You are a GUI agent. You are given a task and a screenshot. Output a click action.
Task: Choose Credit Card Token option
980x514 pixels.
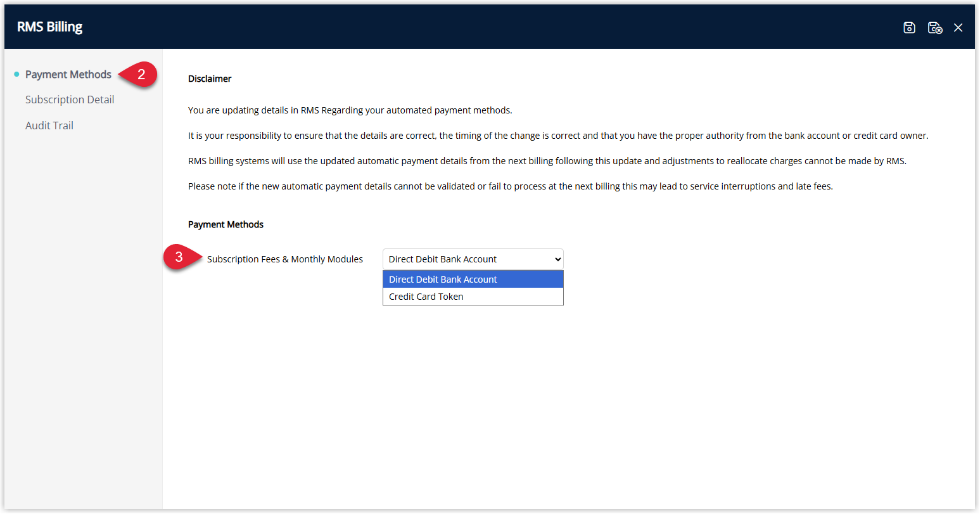point(473,297)
